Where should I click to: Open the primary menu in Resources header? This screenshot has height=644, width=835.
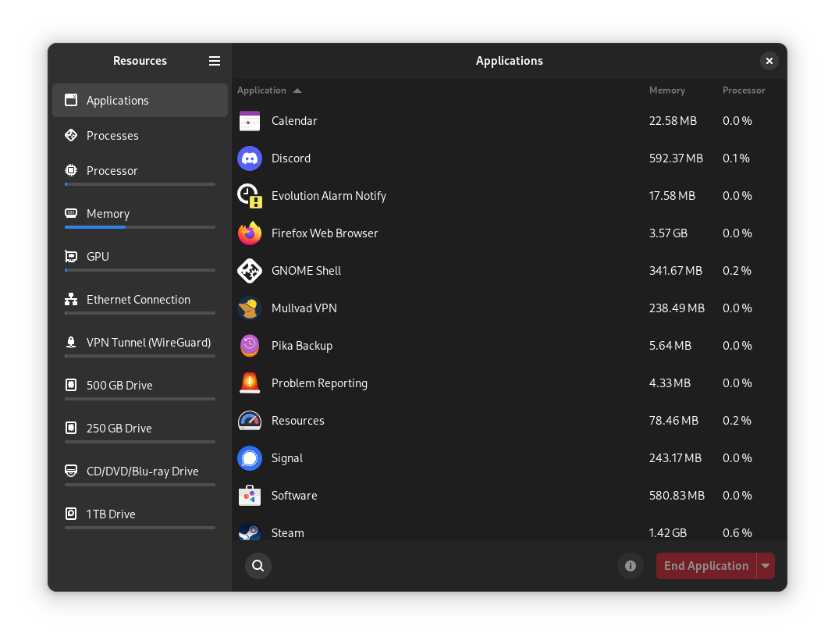point(215,61)
